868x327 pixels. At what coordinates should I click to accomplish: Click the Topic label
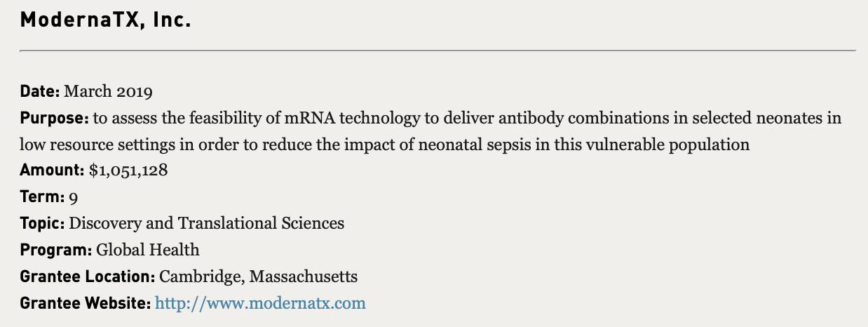(x=43, y=224)
